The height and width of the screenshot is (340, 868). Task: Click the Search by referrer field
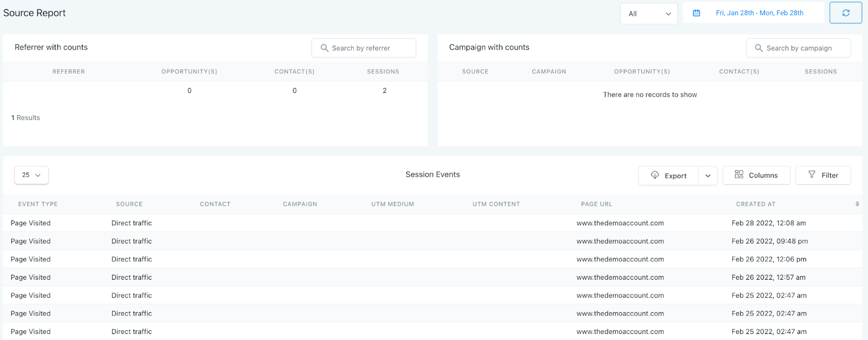pos(369,48)
